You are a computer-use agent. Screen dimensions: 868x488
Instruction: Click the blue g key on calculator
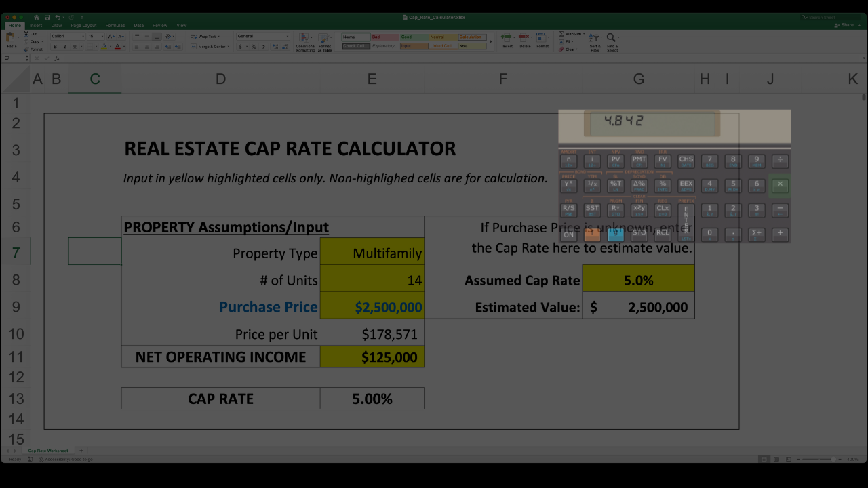pos(616,235)
